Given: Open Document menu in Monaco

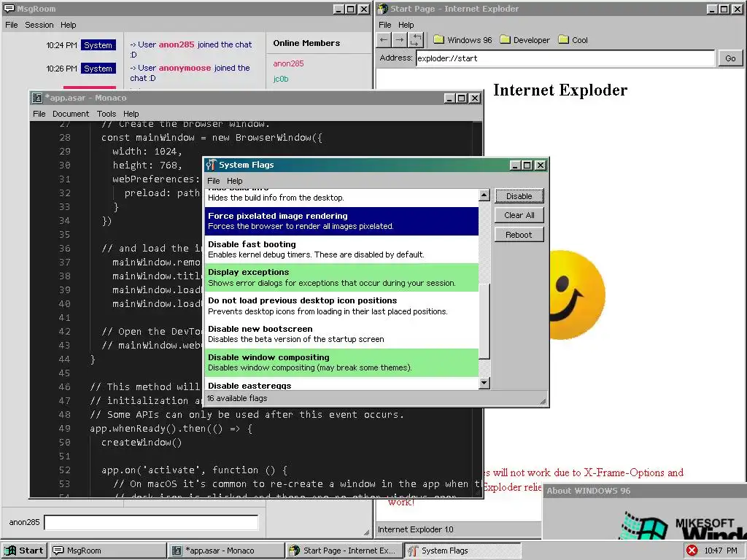Looking at the screenshot, I should [71, 114].
